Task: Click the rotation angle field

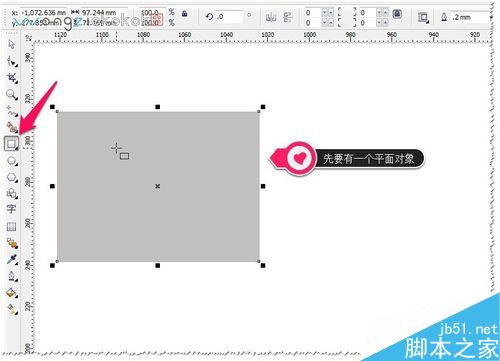Action: click(230, 17)
